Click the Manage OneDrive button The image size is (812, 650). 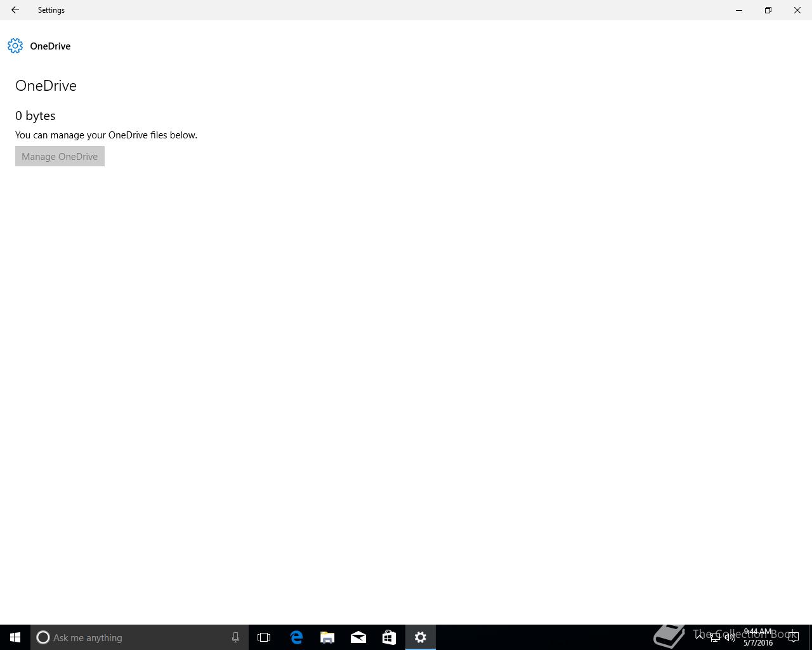point(60,156)
